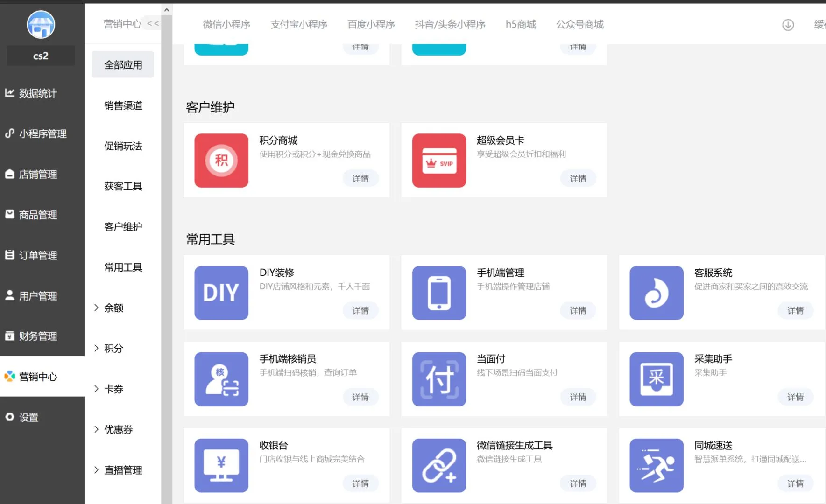
Task: Open the 微信链接生成工具 link icon
Action: (x=439, y=465)
